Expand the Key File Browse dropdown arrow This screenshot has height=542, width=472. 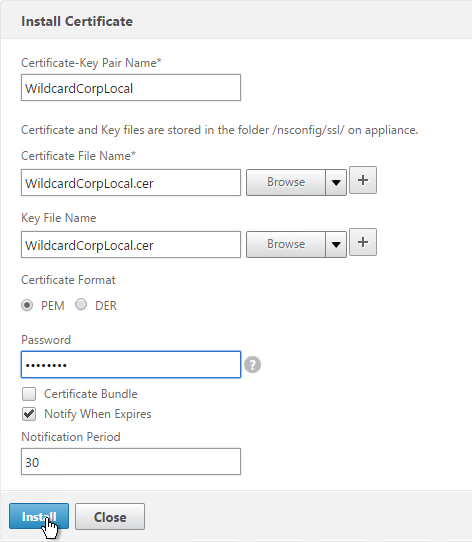[336, 244]
